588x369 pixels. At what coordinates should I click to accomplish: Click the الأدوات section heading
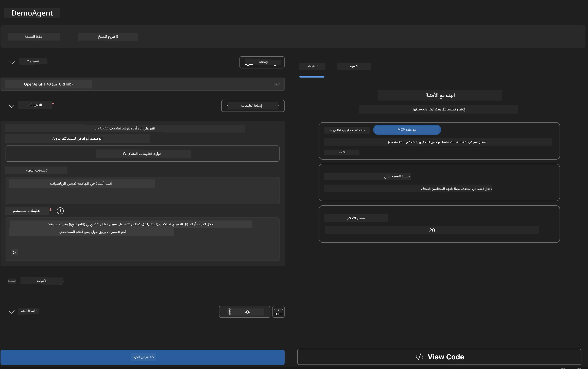(x=42, y=281)
